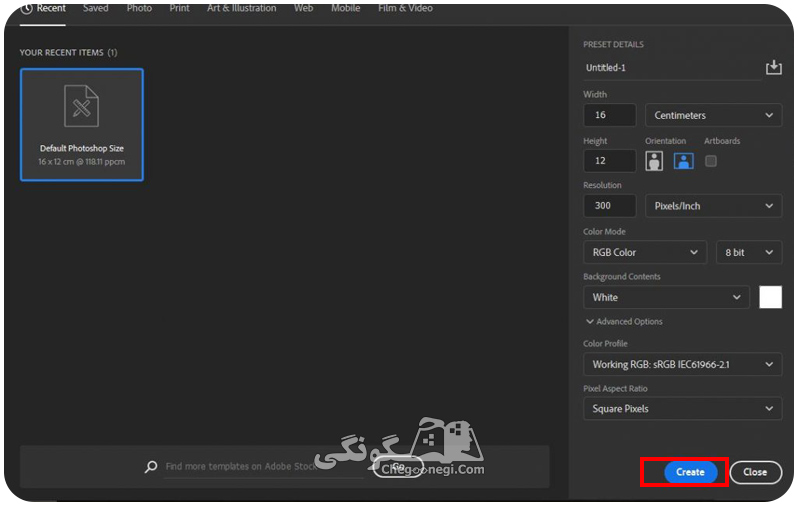Save the document preset with the download icon
798x508 pixels.
[773, 67]
